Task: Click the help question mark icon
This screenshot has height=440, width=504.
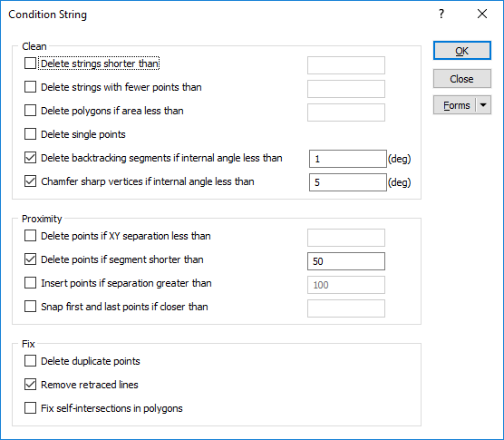Action: click(441, 14)
